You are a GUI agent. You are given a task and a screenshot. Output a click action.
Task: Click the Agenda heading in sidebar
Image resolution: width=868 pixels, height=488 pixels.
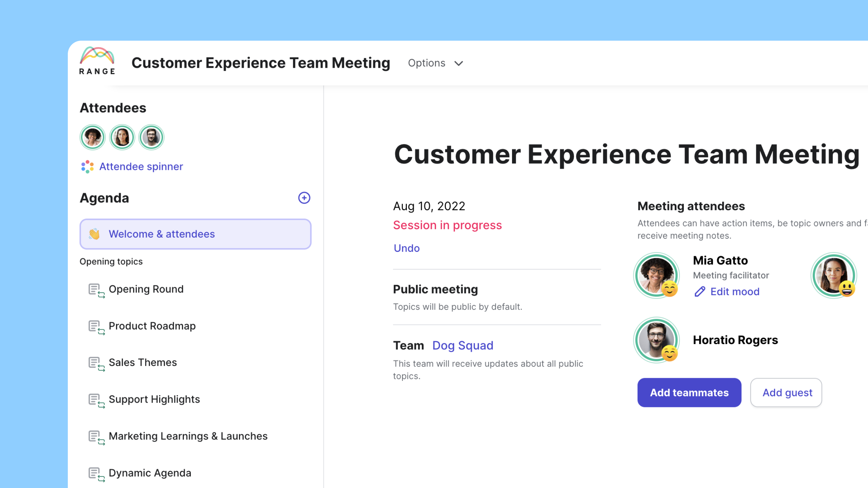[104, 198]
